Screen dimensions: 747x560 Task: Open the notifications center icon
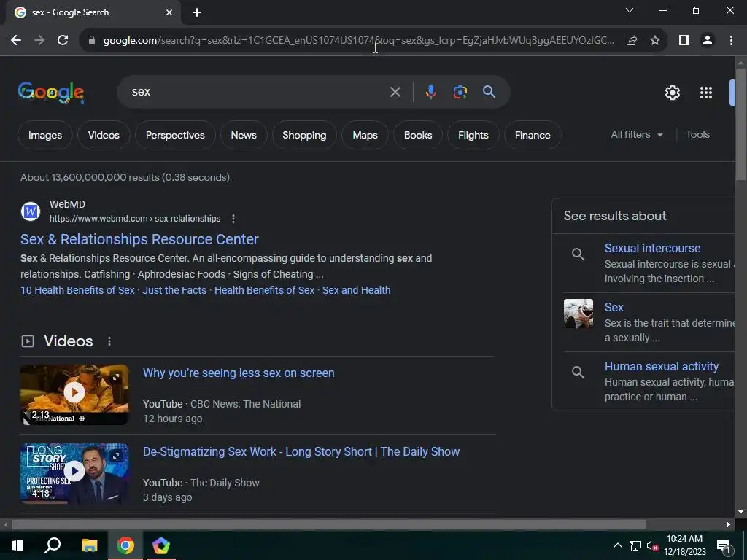point(724,546)
